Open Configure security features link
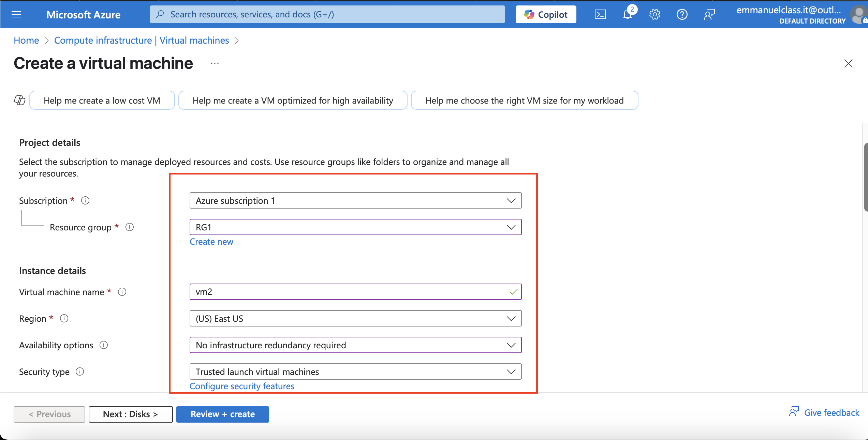 pos(242,386)
